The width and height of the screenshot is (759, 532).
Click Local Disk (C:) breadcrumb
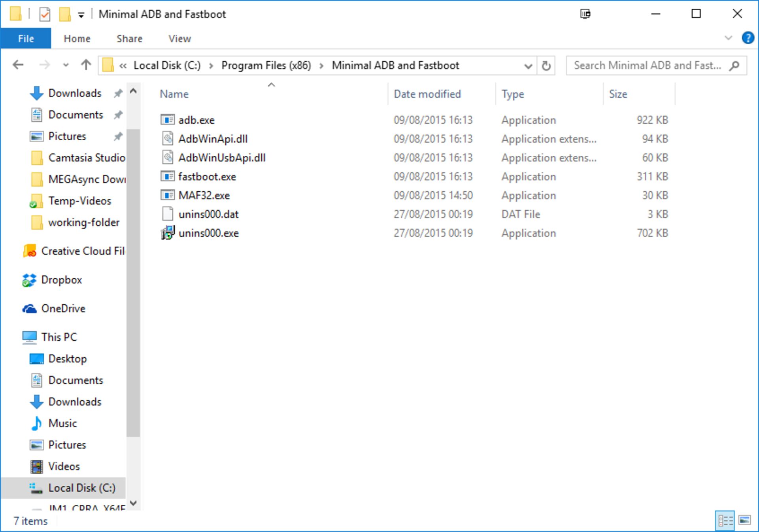point(167,65)
